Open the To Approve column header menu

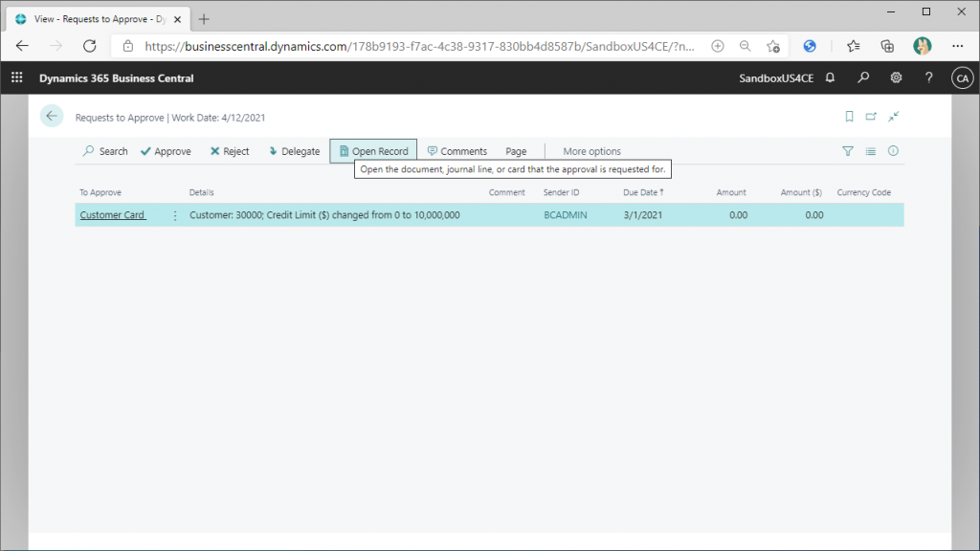tap(100, 192)
